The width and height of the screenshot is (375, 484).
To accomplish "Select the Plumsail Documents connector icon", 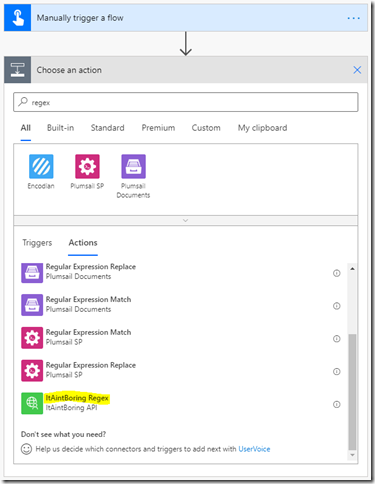I will [x=133, y=166].
